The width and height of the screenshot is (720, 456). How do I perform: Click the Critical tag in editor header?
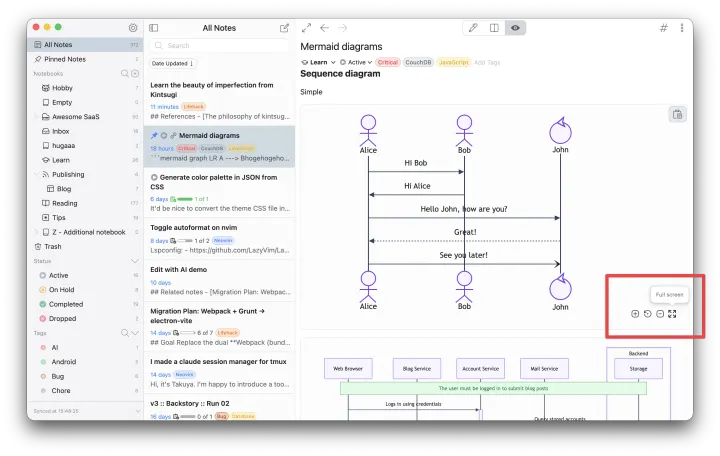click(x=388, y=62)
